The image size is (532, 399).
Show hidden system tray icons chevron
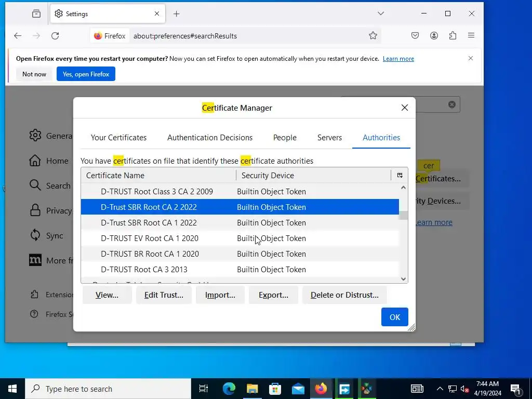[440, 389]
